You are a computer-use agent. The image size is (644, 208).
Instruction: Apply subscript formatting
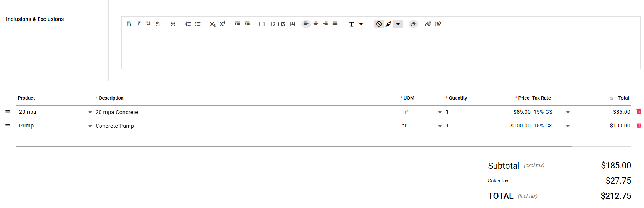pos(213,24)
